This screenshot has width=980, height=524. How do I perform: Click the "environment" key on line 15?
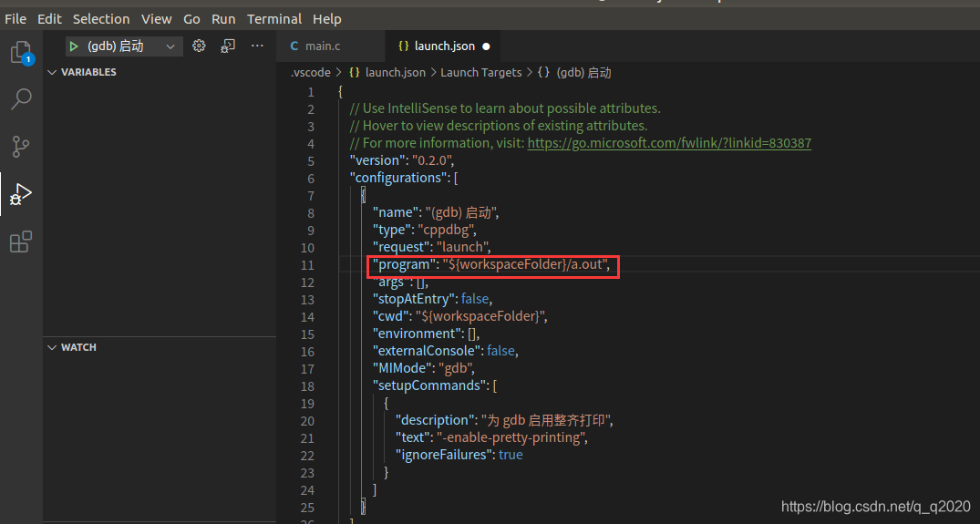[417, 334]
